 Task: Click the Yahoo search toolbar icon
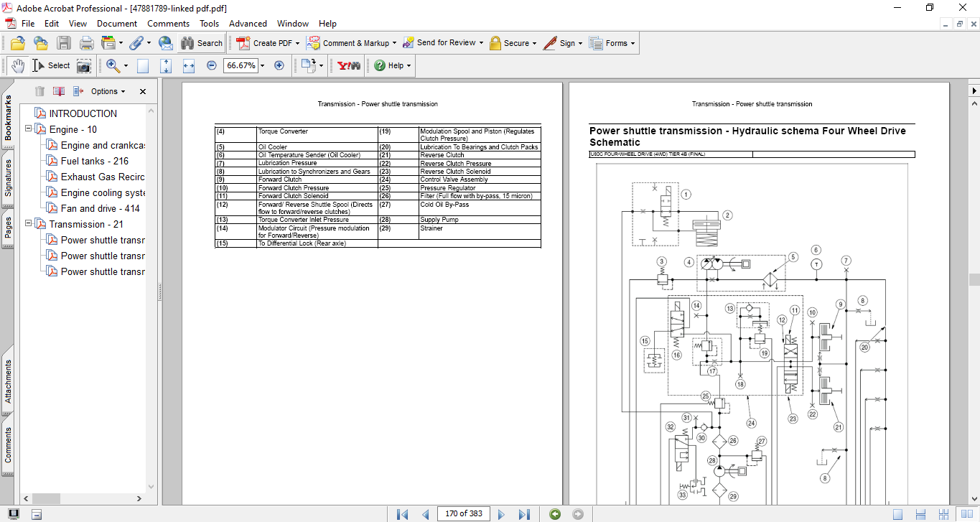click(x=349, y=65)
